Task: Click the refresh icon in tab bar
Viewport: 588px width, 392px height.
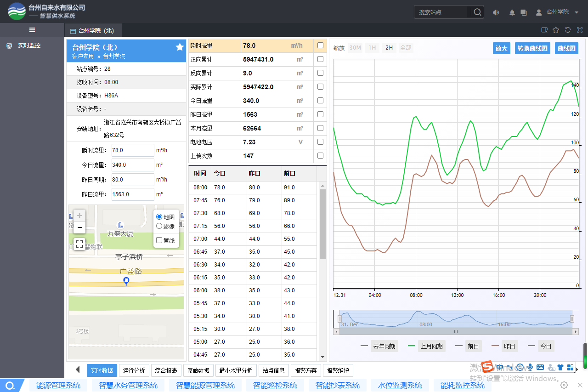Action: (x=568, y=30)
